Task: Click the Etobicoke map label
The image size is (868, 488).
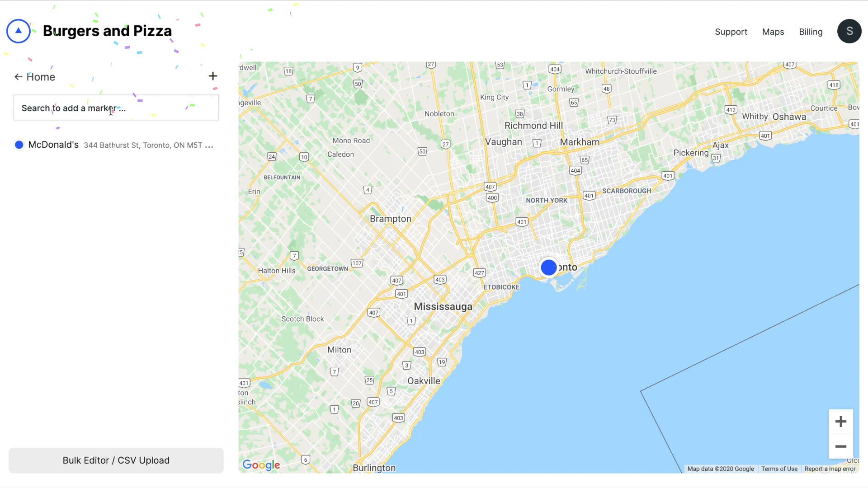Action: (501, 287)
